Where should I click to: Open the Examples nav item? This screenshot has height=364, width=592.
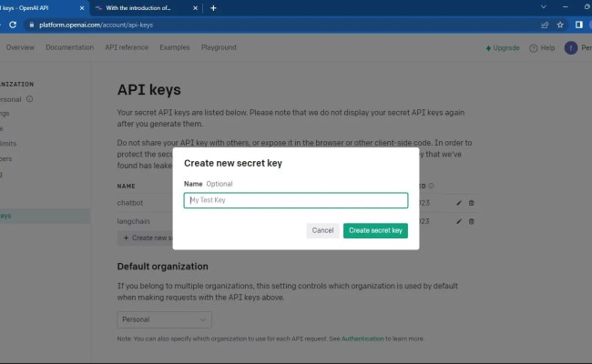(x=175, y=47)
